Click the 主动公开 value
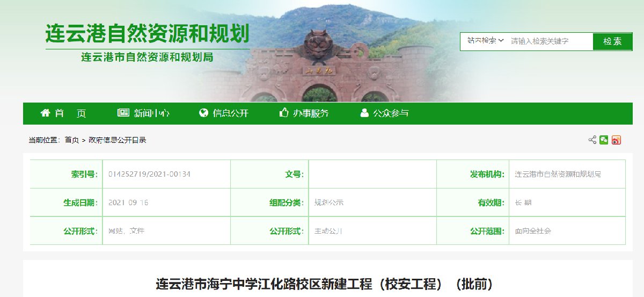This screenshot has width=644, height=297. pos(328,231)
